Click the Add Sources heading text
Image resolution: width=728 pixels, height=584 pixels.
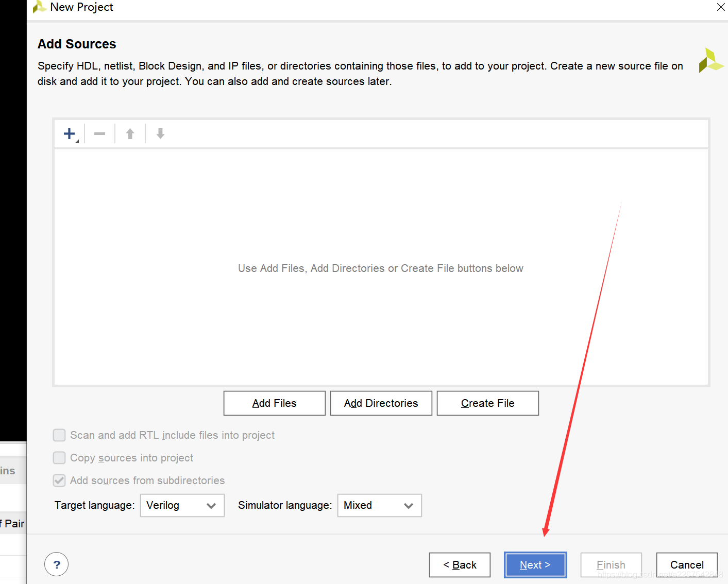click(x=77, y=44)
